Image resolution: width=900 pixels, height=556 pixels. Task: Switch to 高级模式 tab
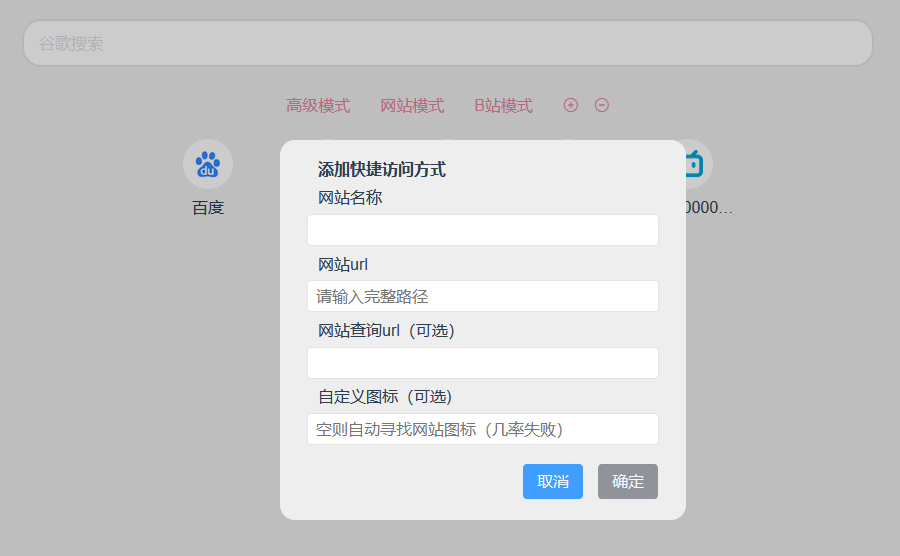pos(318,106)
